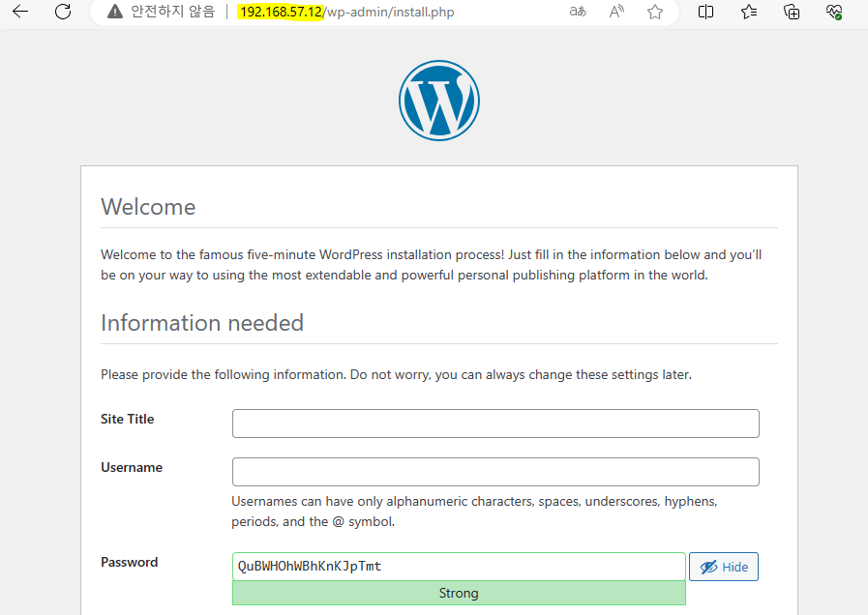Click the '안전하지 않음' security text
This screenshot has height=615, width=868.
coord(172,12)
